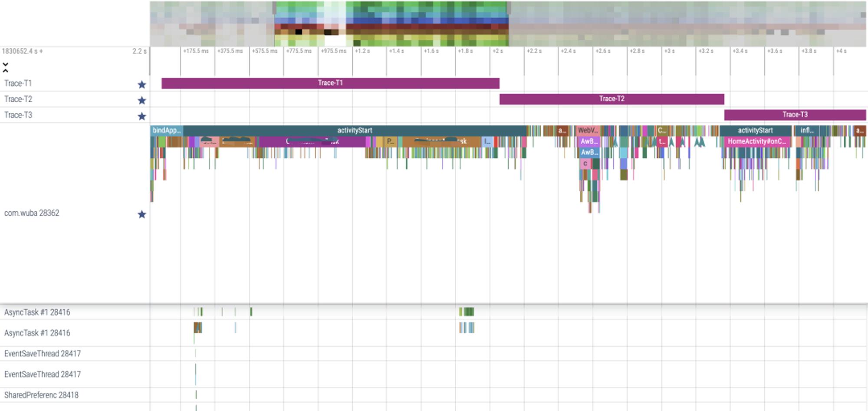Click the com.wuba 28362 track label
868x411 pixels.
32,213
